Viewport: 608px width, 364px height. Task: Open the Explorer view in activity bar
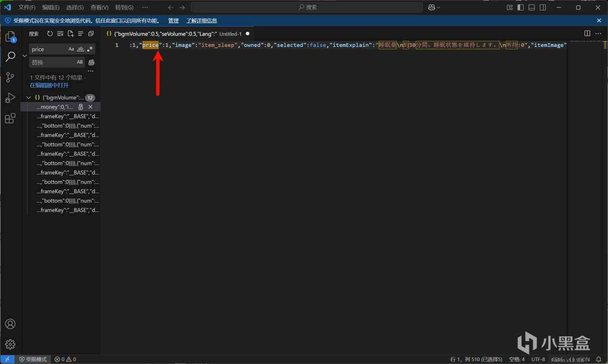click(10, 37)
